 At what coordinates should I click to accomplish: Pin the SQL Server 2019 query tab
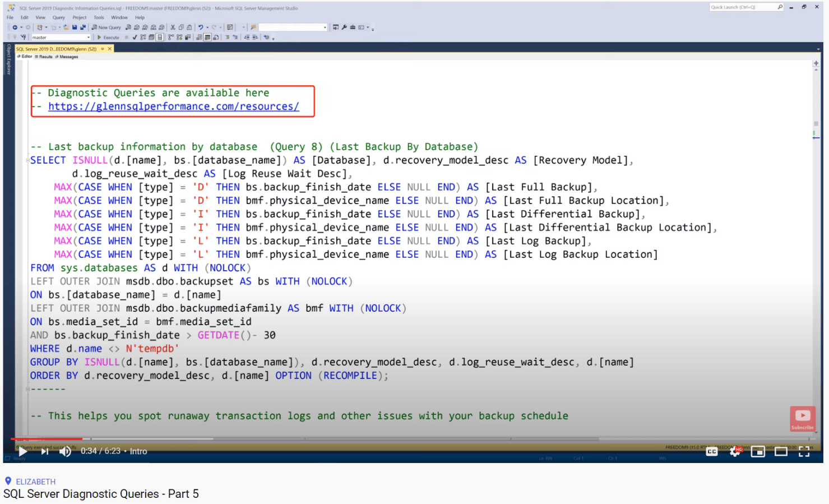point(103,49)
